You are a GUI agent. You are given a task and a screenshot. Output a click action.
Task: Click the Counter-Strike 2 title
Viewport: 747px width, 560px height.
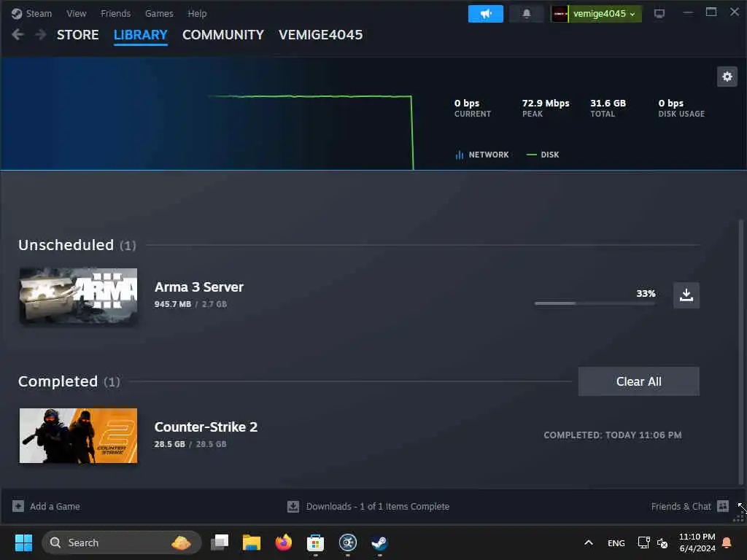[206, 427]
